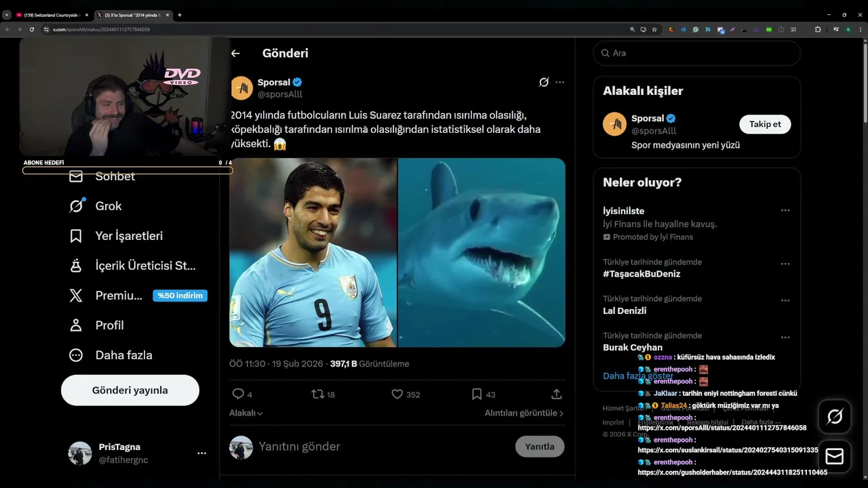This screenshot has height=488, width=868.
Task: Click the floating Grok button
Action: coord(835,417)
